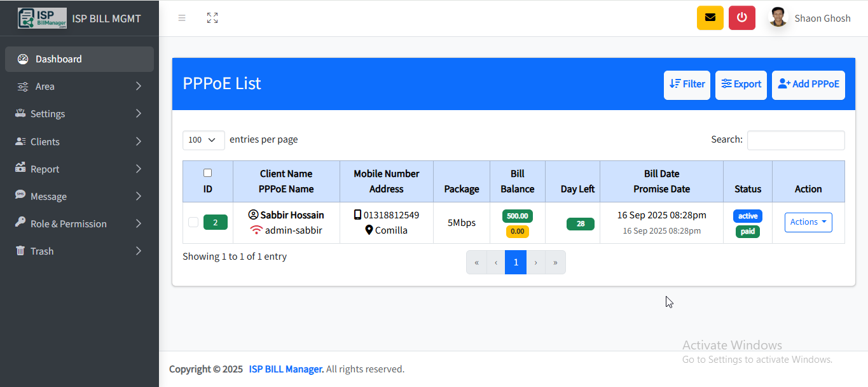Click the Role & Permission key icon
Viewport: 868px width, 387px height.
click(20, 223)
